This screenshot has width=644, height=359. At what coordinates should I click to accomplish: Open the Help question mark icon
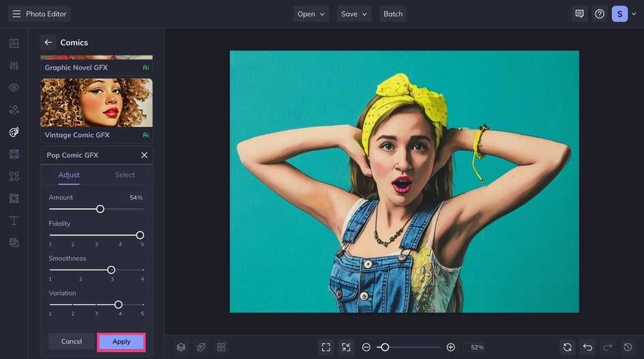pyautogui.click(x=600, y=14)
